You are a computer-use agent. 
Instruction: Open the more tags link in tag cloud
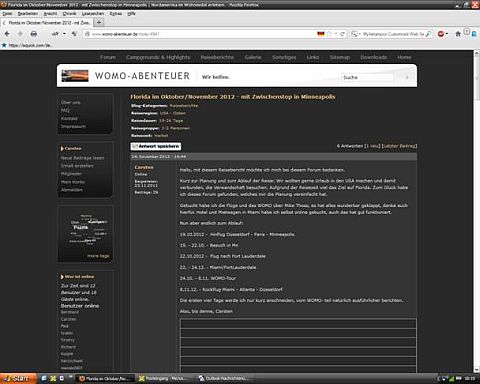pos(98,256)
